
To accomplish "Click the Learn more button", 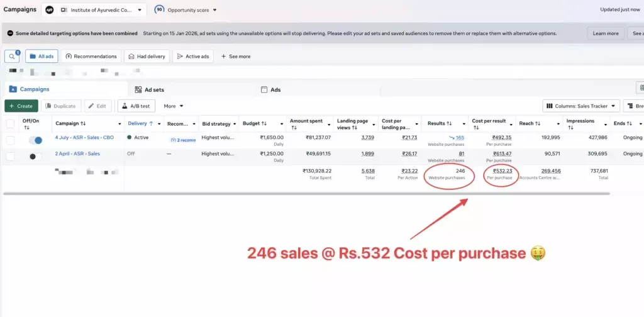I will (606, 33).
